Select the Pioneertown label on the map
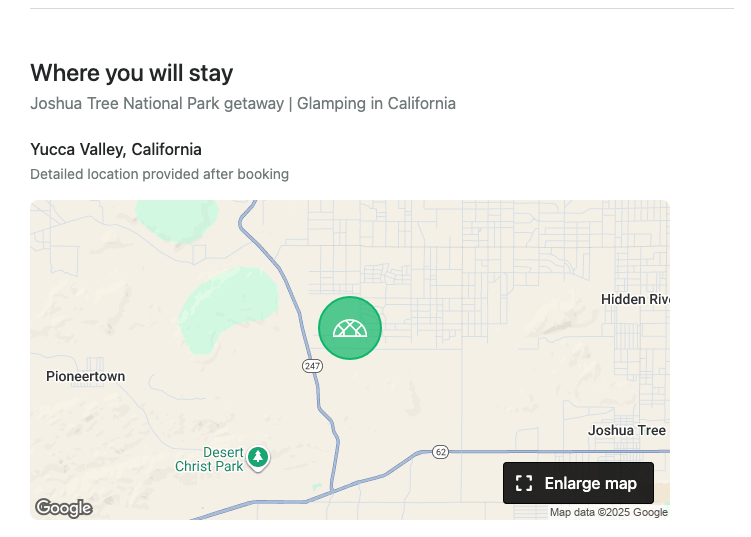 [x=86, y=377]
